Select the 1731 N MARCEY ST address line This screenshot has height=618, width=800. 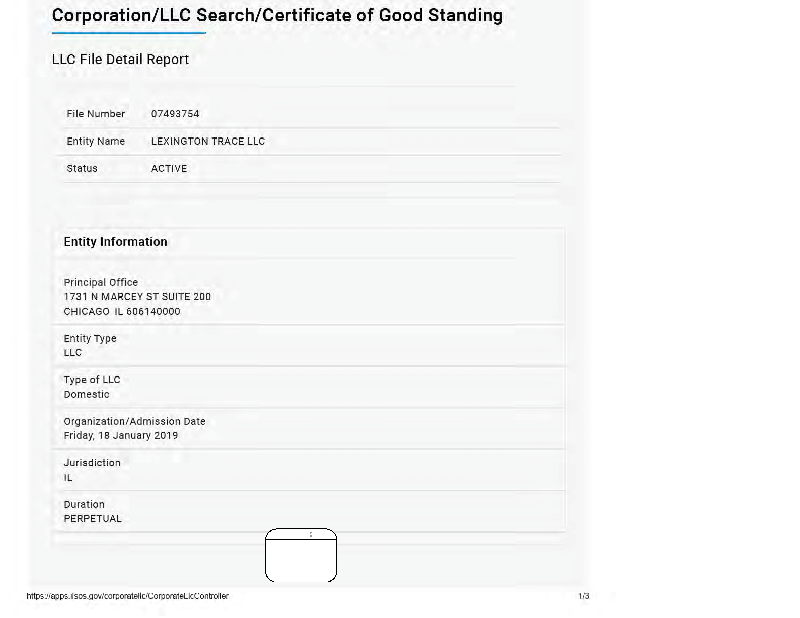click(137, 296)
